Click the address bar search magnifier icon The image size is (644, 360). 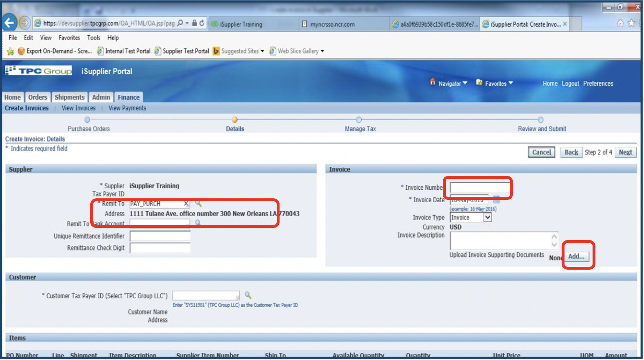[x=180, y=23]
